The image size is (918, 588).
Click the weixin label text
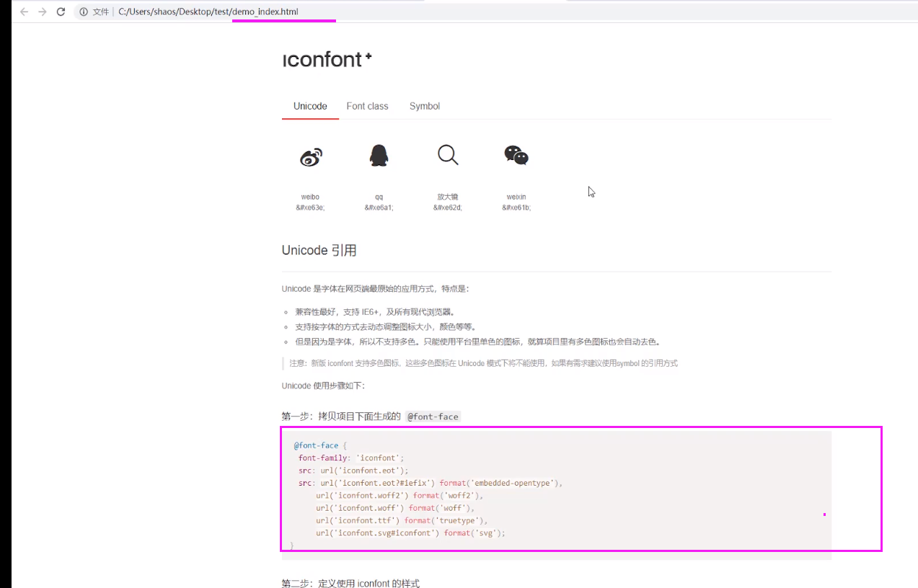click(x=516, y=197)
